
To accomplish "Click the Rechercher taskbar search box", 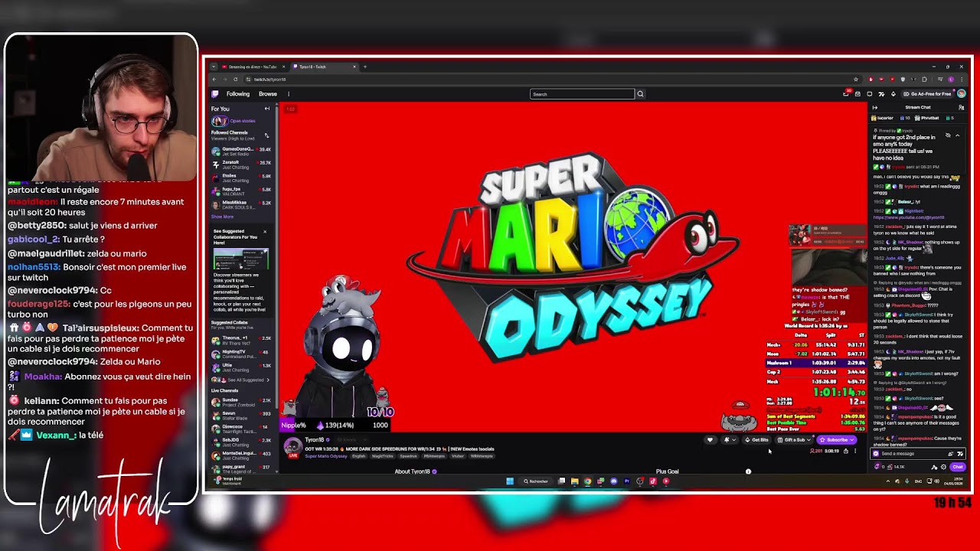I will (536, 481).
